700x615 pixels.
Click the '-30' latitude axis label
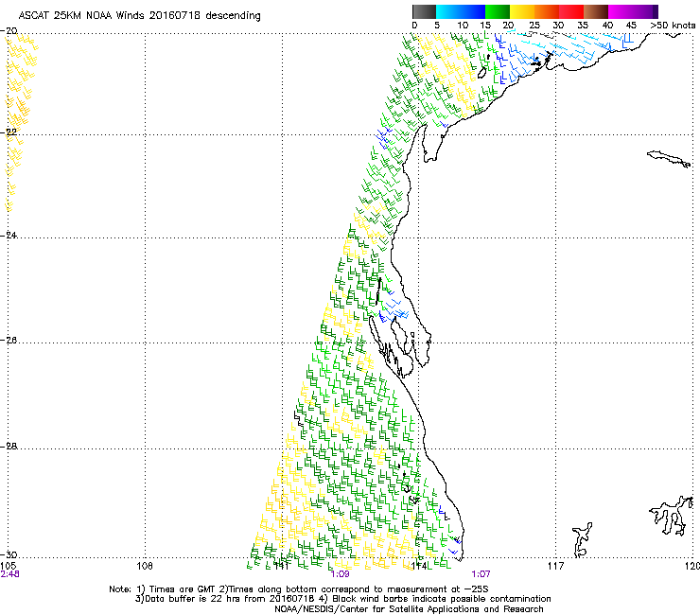point(9,554)
